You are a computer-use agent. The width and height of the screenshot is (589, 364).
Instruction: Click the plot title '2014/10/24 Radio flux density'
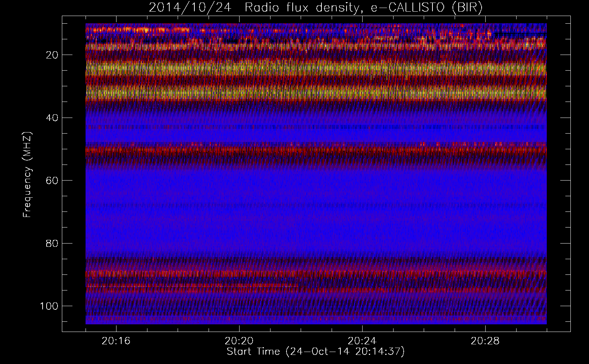(x=316, y=7)
